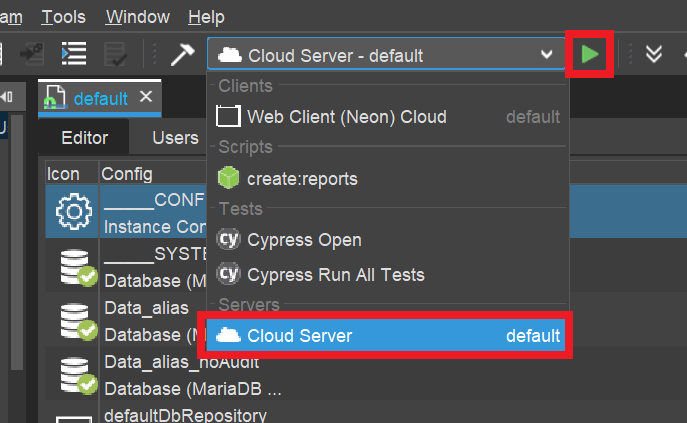Close the default editor tab
Image resolution: width=687 pixels, height=423 pixels.
(146, 97)
